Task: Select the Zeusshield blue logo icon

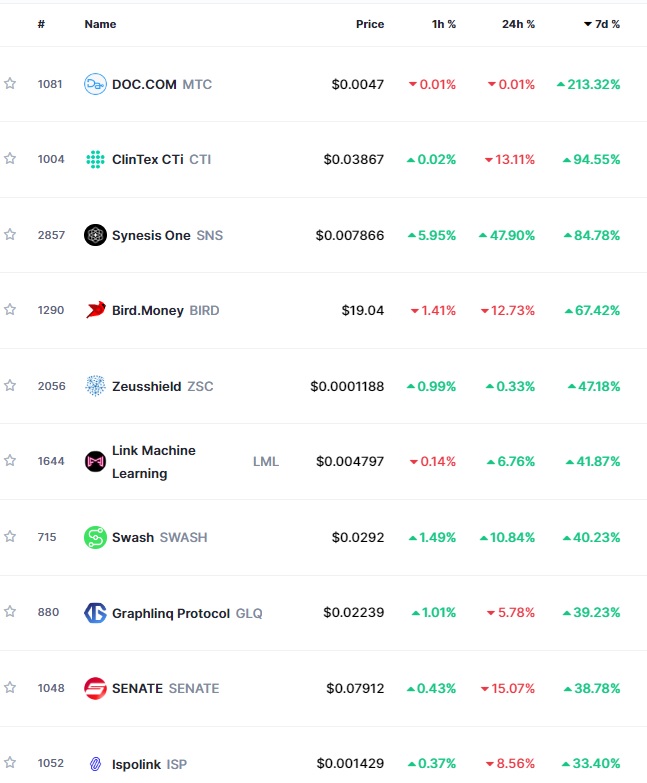Action: point(95,386)
